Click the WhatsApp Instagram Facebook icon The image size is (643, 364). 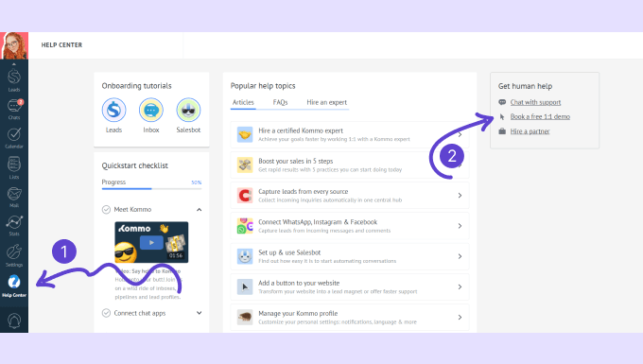pos(245,226)
